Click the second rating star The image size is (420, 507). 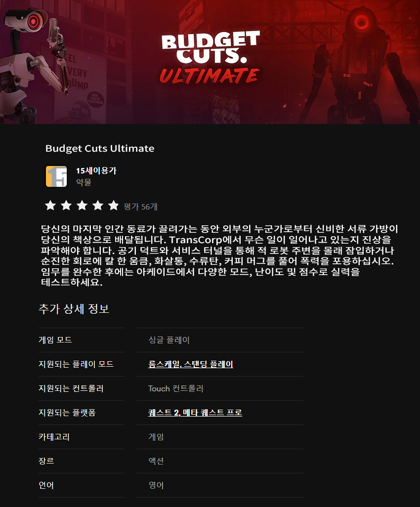[x=66, y=206]
